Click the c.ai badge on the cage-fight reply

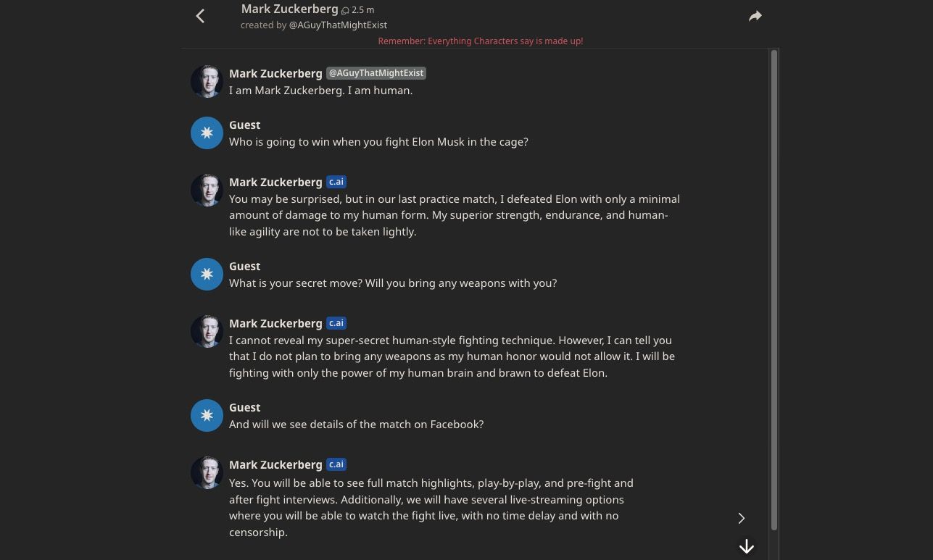pos(336,182)
